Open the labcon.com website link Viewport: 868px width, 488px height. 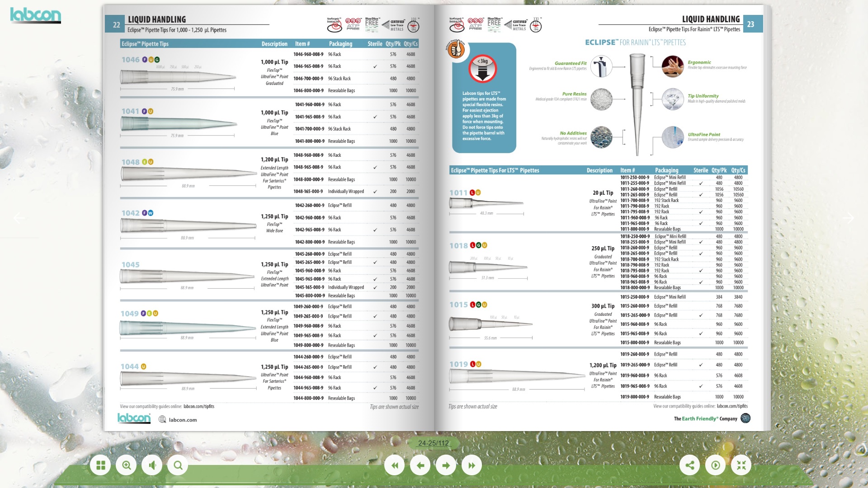point(183,420)
